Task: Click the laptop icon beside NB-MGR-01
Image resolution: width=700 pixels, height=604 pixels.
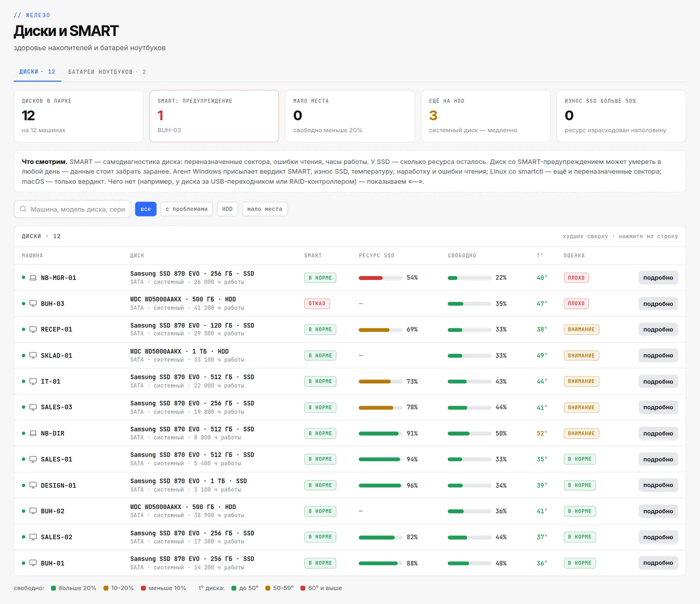Action: (x=33, y=278)
